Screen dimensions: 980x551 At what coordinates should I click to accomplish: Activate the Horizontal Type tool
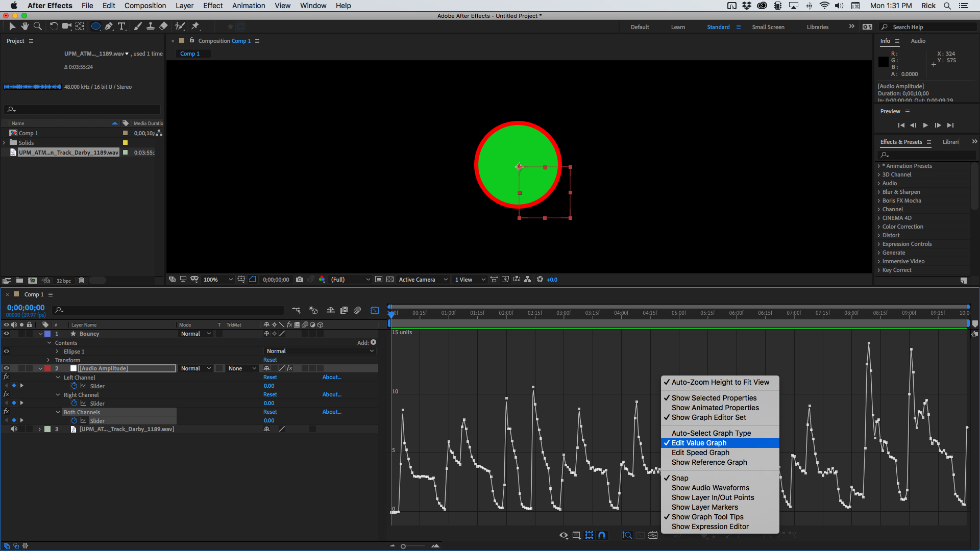[121, 26]
